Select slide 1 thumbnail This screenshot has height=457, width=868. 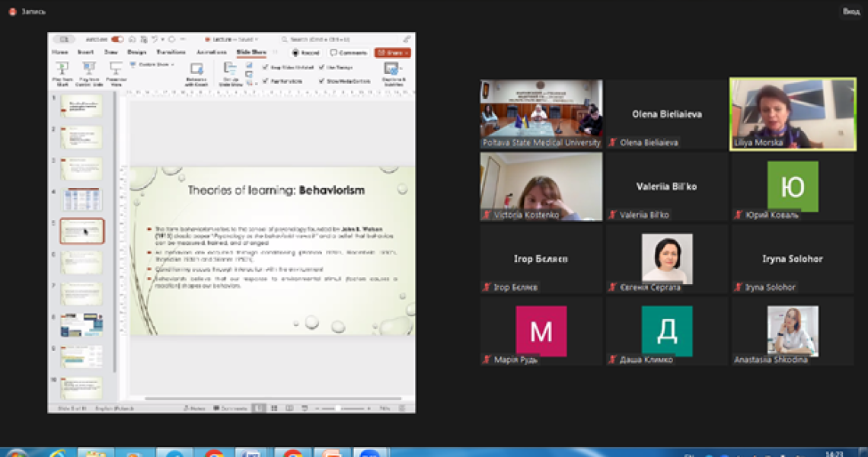click(81, 105)
